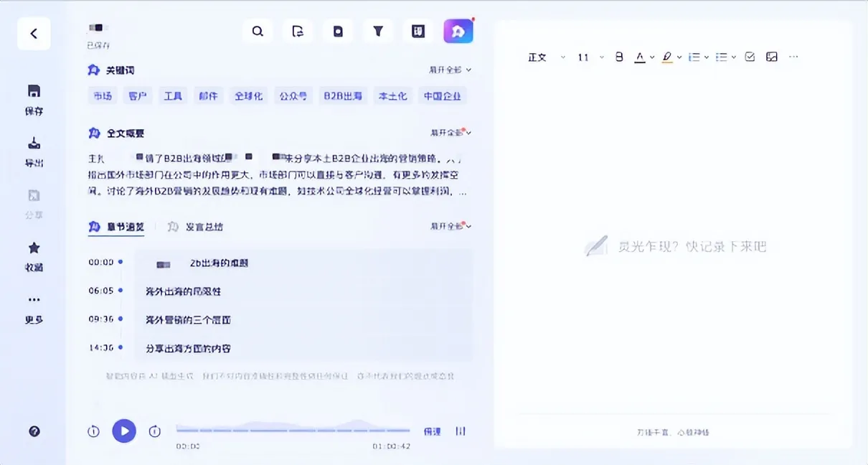Viewport: 868px width, 465px height.
Task: Select the 市场 keyword tag
Action: [103, 95]
